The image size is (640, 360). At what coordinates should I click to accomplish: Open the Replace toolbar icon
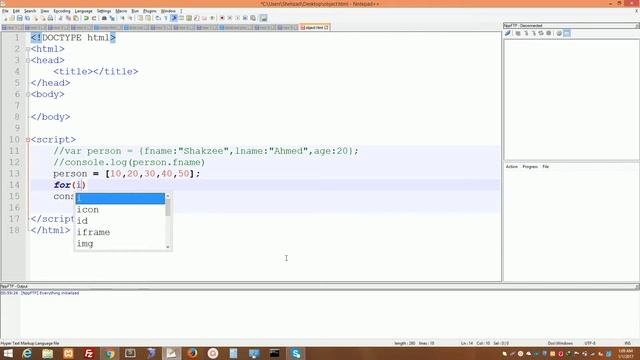[x=112, y=18]
